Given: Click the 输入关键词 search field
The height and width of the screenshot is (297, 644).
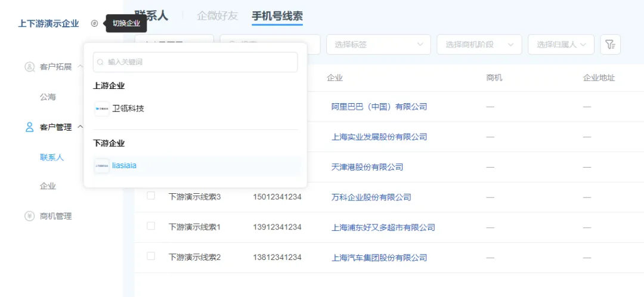Looking at the screenshot, I should click(x=200, y=62).
